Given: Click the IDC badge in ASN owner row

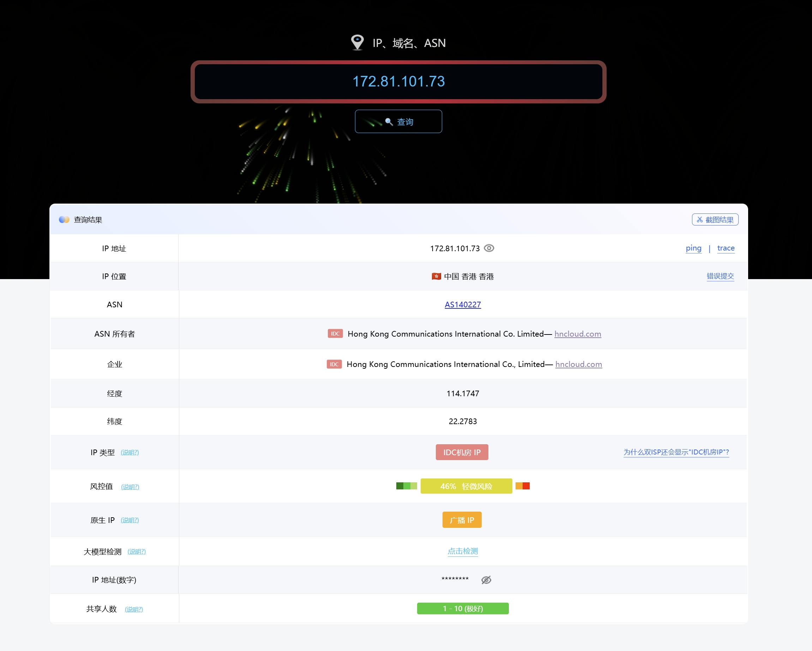Looking at the screenshot, I should [335, 333].
